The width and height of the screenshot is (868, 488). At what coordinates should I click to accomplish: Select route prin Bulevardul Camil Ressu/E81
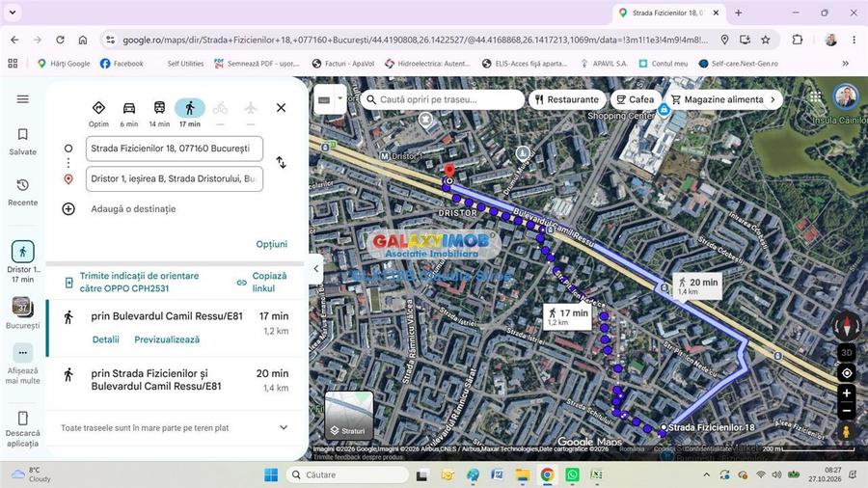pyautogui.click(x=176, y=328)
